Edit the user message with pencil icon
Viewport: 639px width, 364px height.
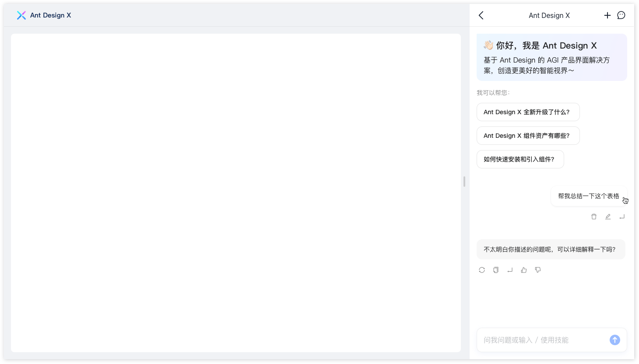click(x=608, y=217)
